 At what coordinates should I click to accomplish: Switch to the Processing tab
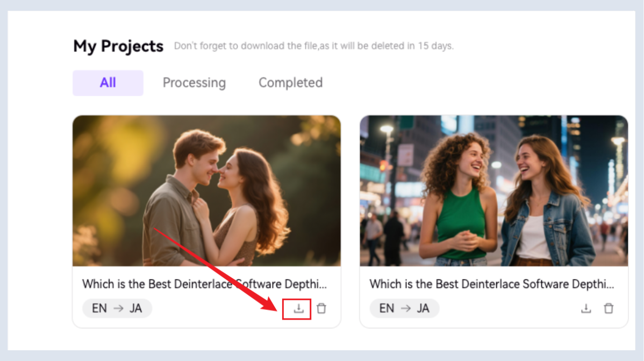(x=194, y=83)
